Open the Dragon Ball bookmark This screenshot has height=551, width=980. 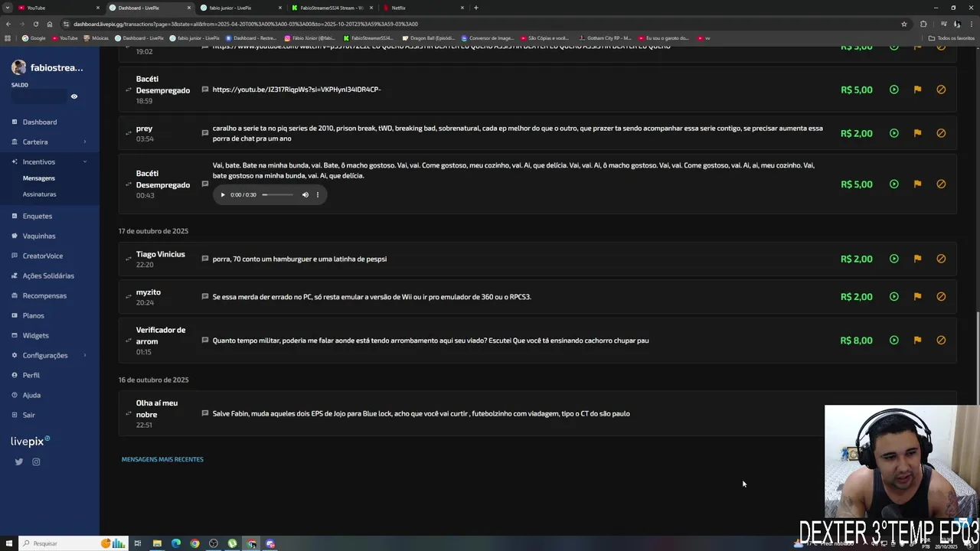428,37
